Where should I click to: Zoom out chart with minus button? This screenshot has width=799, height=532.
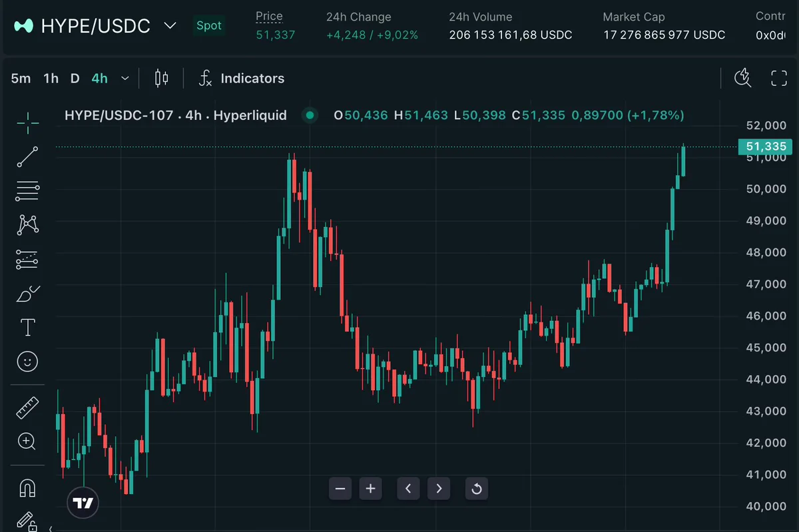340,489
